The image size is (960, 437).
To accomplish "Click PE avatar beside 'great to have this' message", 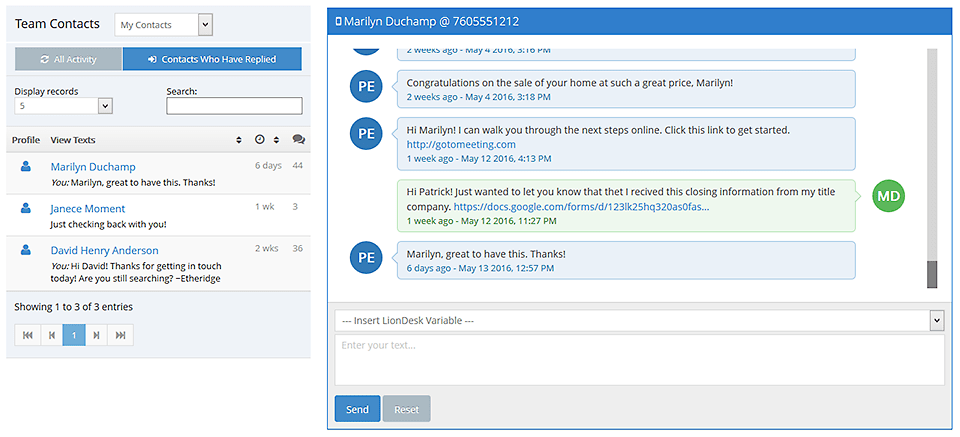I will 366,258.
